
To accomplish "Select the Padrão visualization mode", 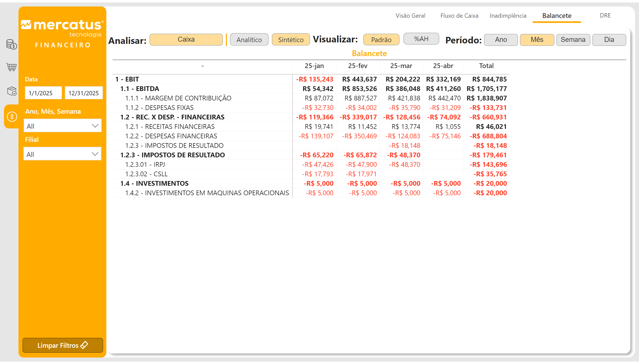I will (381, 40).
